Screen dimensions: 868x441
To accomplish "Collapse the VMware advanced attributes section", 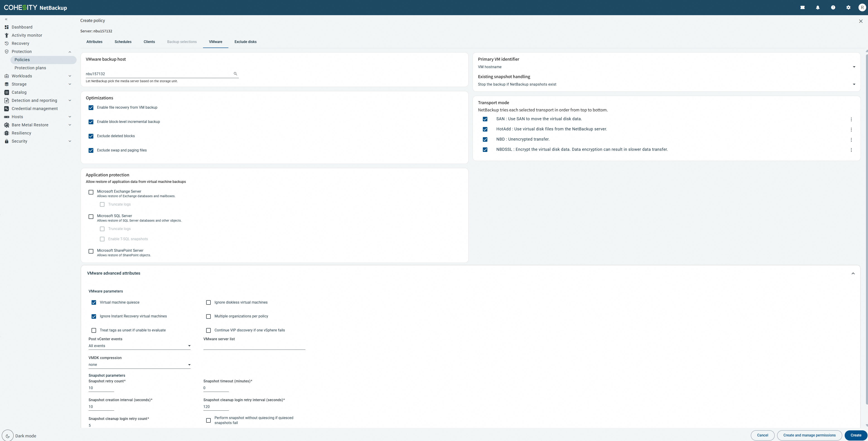I will pyautogui.click(x=853, y=274).
